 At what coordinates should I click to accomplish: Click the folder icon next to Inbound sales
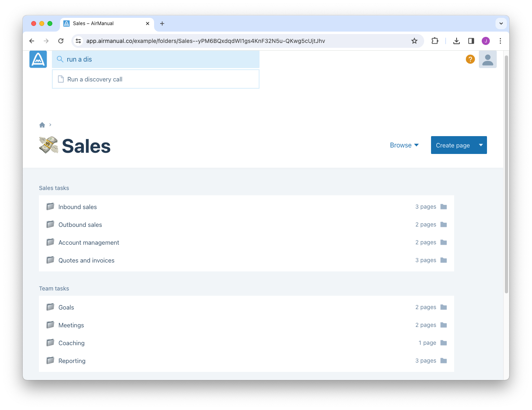click(50, 207)
